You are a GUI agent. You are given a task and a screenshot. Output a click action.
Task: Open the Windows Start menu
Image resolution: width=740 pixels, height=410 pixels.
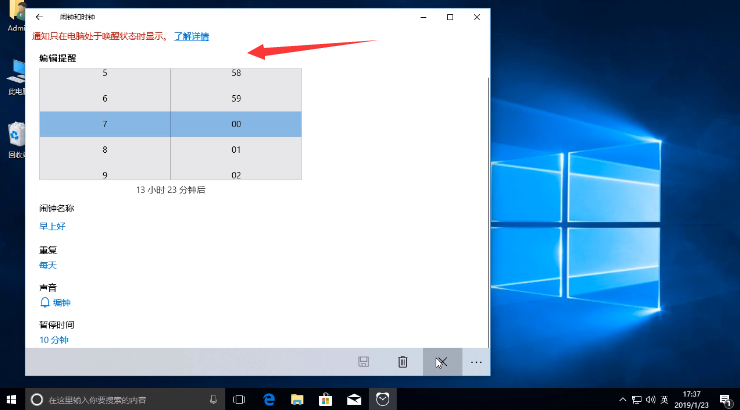click(12, 400)
